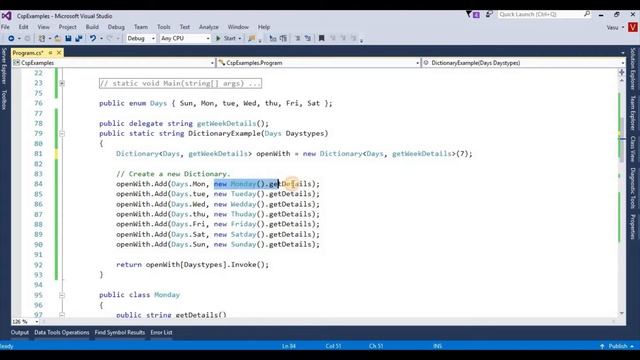Close the Program.cs tab with the X
640x360 pixels.
coord(59,53)
